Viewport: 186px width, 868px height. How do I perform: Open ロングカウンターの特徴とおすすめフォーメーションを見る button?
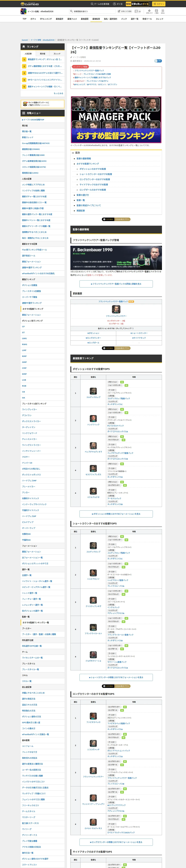pyautogui.click(x=116, y=842)
